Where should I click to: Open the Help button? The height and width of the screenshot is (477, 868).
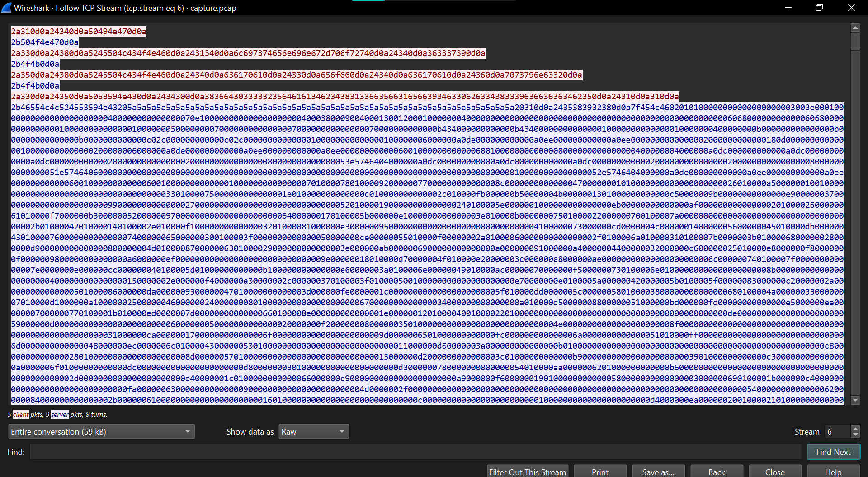click(x=833, y=472)
